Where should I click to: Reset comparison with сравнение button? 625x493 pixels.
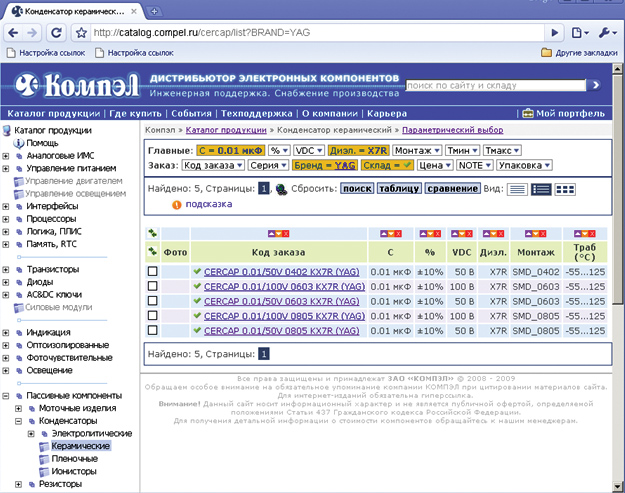[453, 189]
